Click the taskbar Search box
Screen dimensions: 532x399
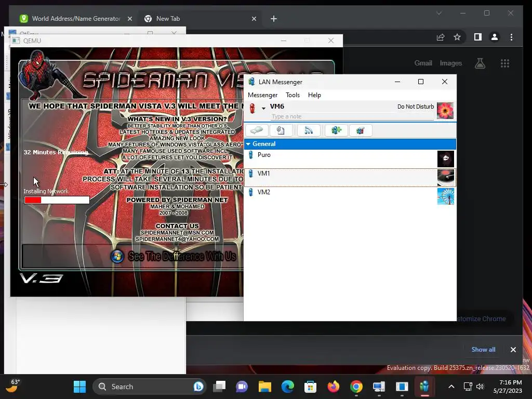pyautogui.click(x=149, y=387)
